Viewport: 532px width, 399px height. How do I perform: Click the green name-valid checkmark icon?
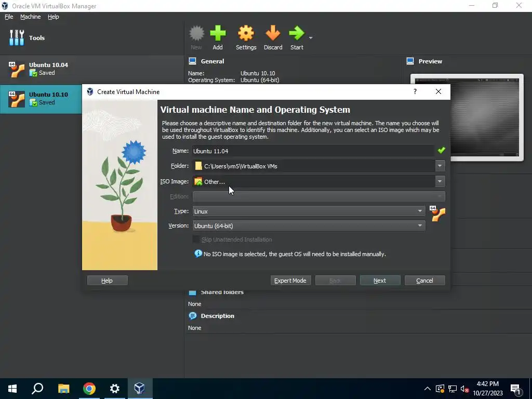(x=441, y=150)
